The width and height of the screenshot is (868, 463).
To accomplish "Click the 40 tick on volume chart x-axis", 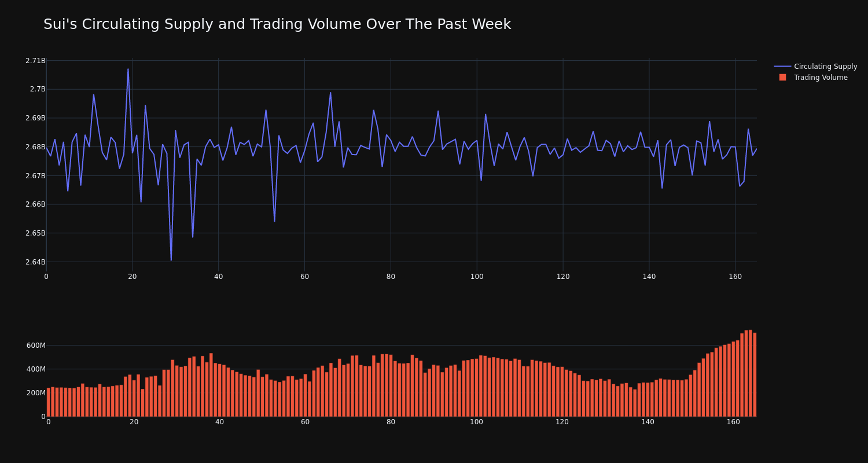I will pos(219,422).
